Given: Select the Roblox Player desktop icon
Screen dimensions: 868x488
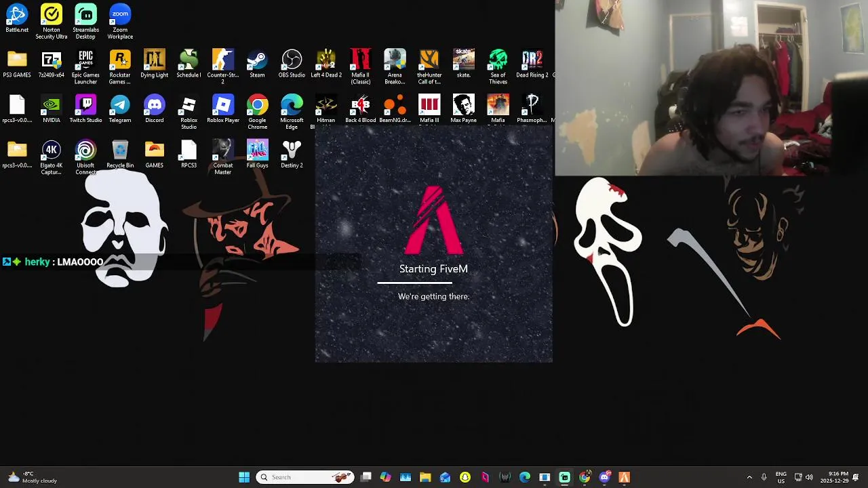Looking at the screenshot, I should point(223,109).
